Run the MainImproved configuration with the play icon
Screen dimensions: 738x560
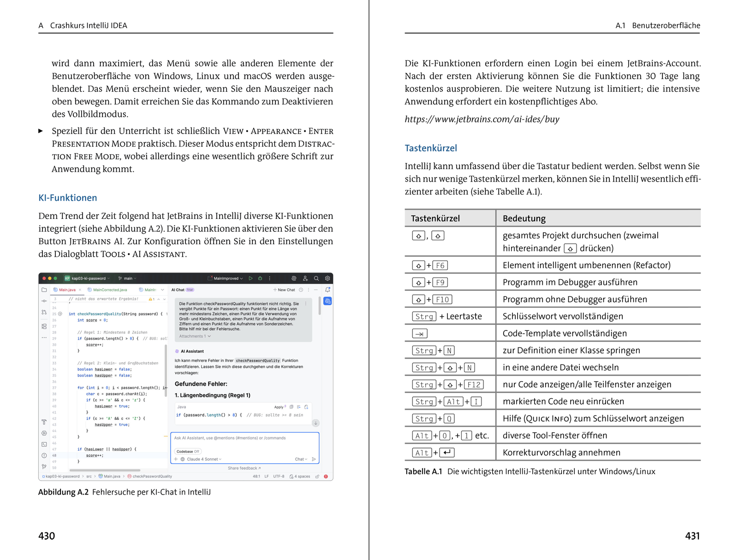point(250,278)
